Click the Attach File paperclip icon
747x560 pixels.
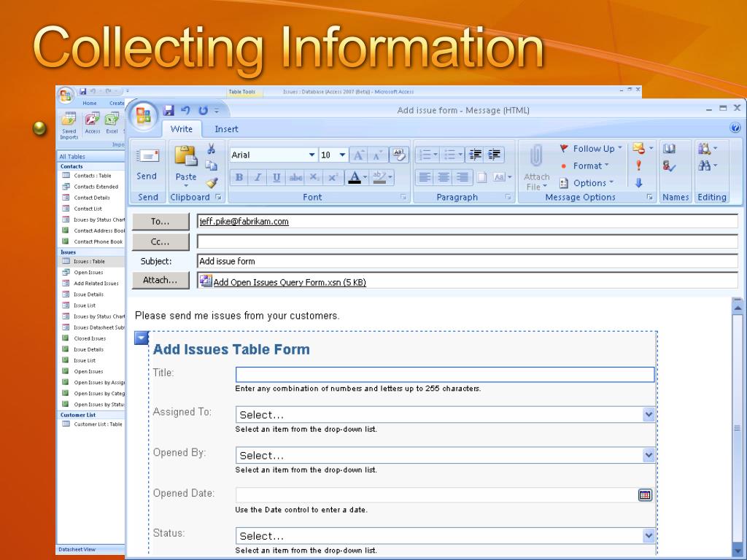coord(536,156)
